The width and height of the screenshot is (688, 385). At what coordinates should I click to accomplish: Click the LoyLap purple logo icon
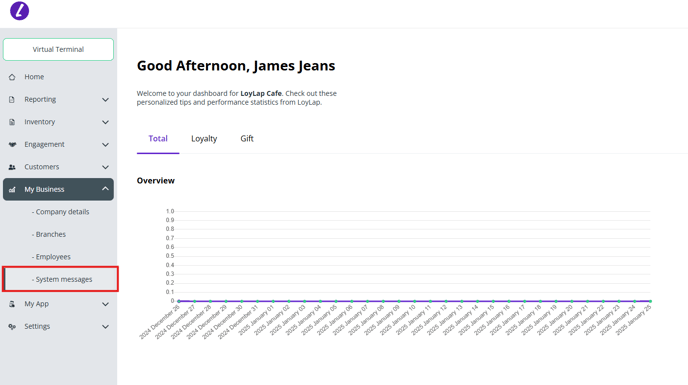(x=19, y=11)
